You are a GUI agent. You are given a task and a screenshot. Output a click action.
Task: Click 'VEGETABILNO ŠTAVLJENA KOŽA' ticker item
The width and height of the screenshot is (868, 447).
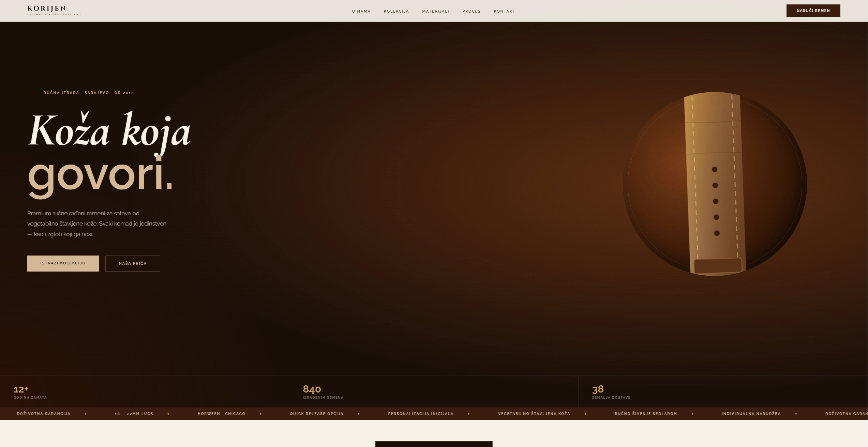534,414
